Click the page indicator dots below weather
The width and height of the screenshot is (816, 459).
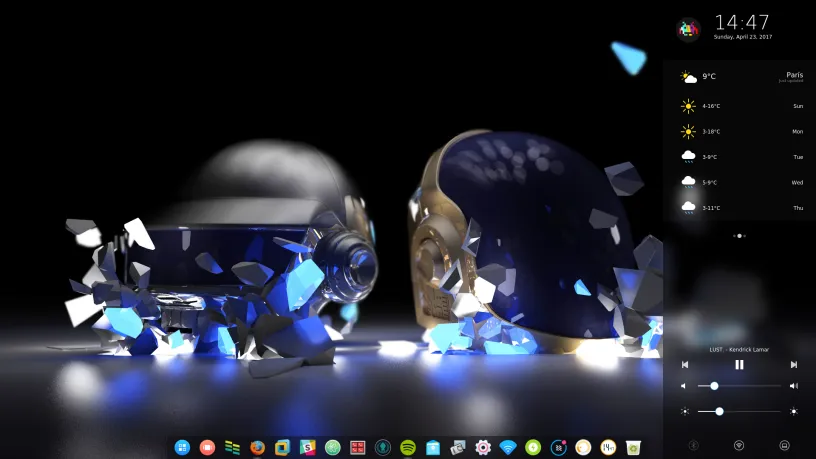click(739, 236)
